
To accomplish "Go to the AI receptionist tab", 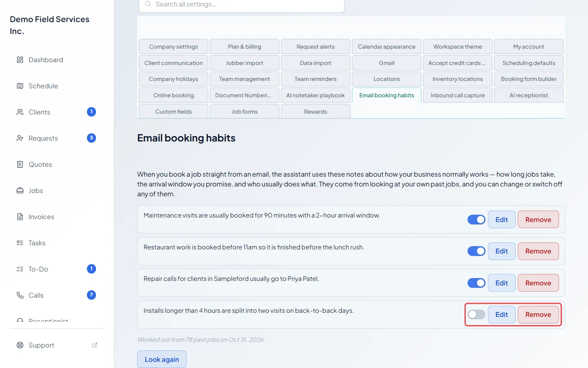I will (529, 95).
